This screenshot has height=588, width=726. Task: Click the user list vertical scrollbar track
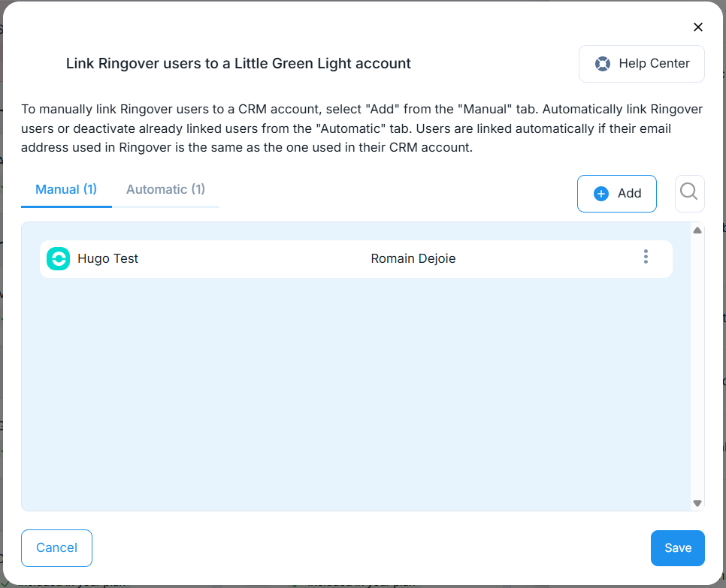coord(697,368)
